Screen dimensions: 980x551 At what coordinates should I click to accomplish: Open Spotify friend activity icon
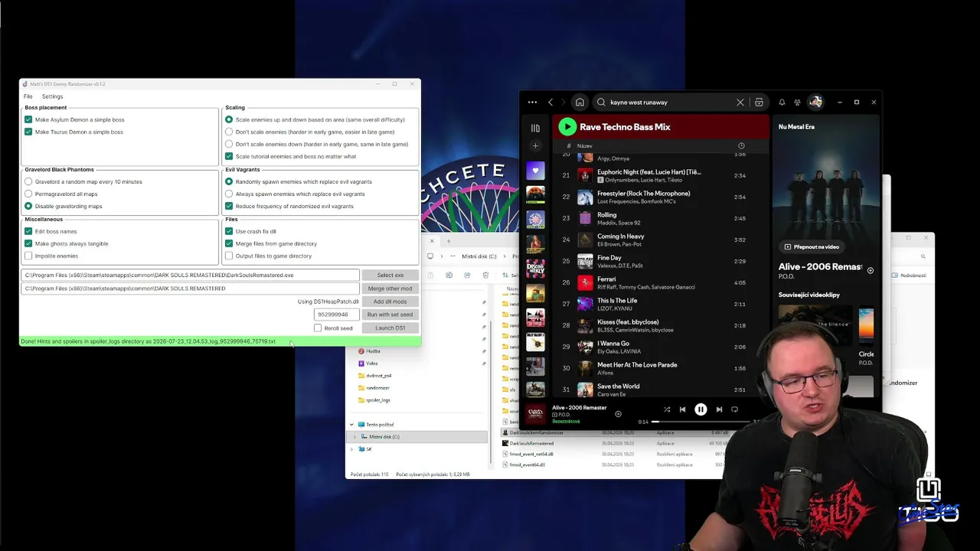(797, 102)
